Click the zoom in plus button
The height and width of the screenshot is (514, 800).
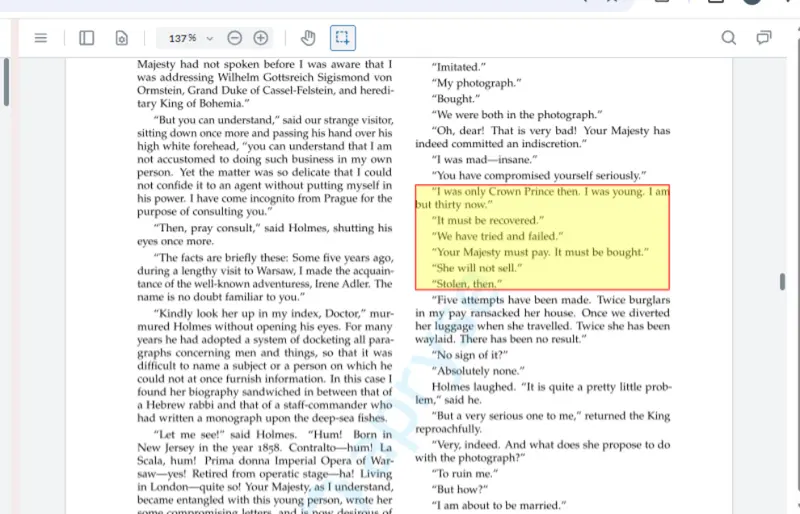[261, 38]
